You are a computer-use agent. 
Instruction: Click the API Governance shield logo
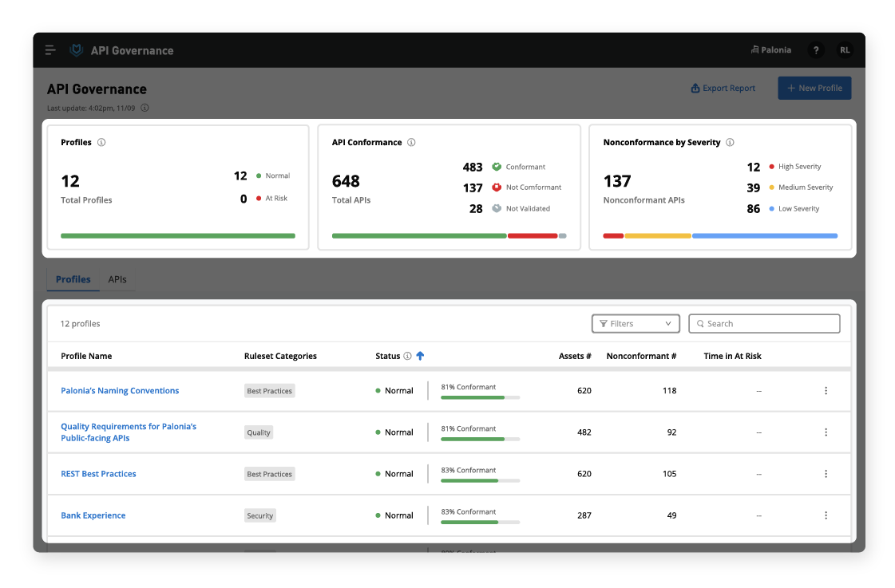75,49
